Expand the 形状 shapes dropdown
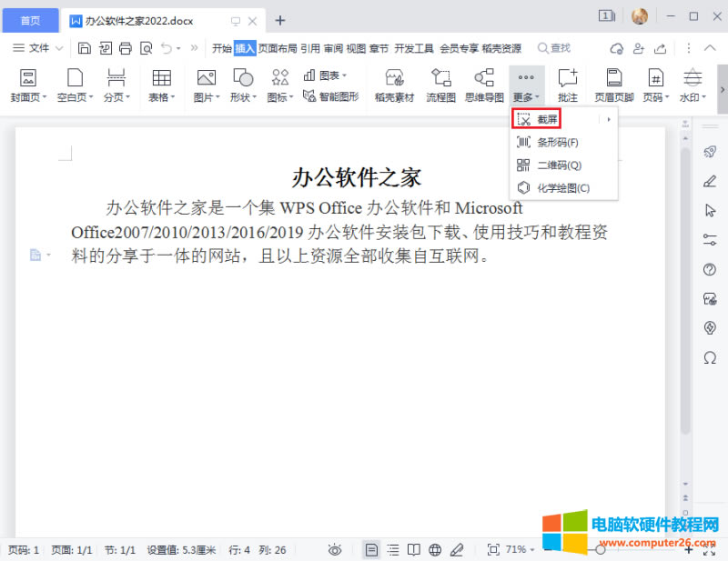The height and width of the screenshot is (561, 728). tap(243, 97)
